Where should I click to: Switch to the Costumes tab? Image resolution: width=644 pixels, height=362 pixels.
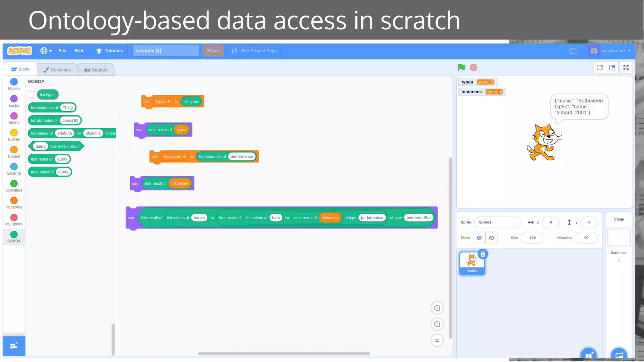(x=57, y=70)
